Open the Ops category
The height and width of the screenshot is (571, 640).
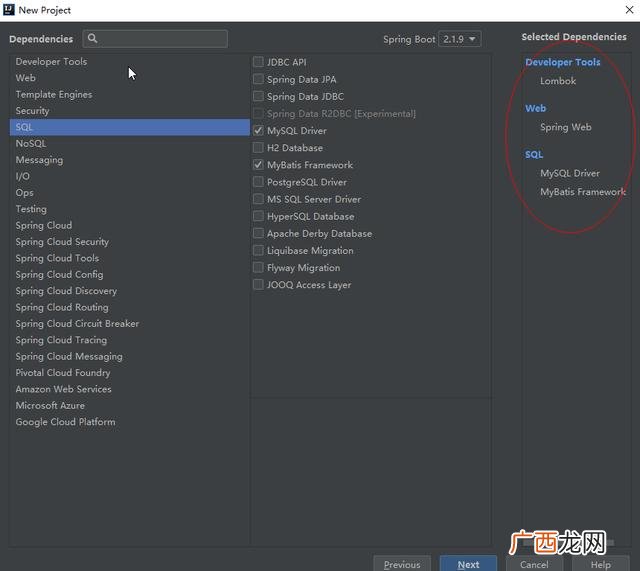point(129,192)
